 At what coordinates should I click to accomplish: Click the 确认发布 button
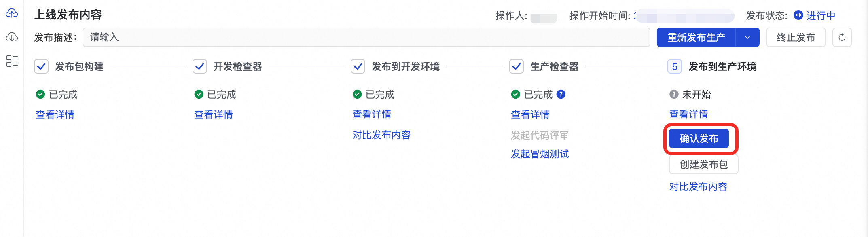point(699,138)
